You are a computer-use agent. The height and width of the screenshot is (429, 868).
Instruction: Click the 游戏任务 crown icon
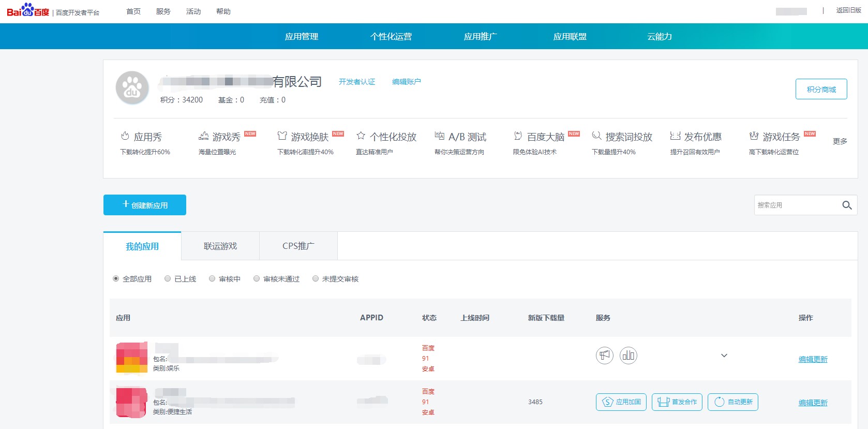tap(754, 136)
